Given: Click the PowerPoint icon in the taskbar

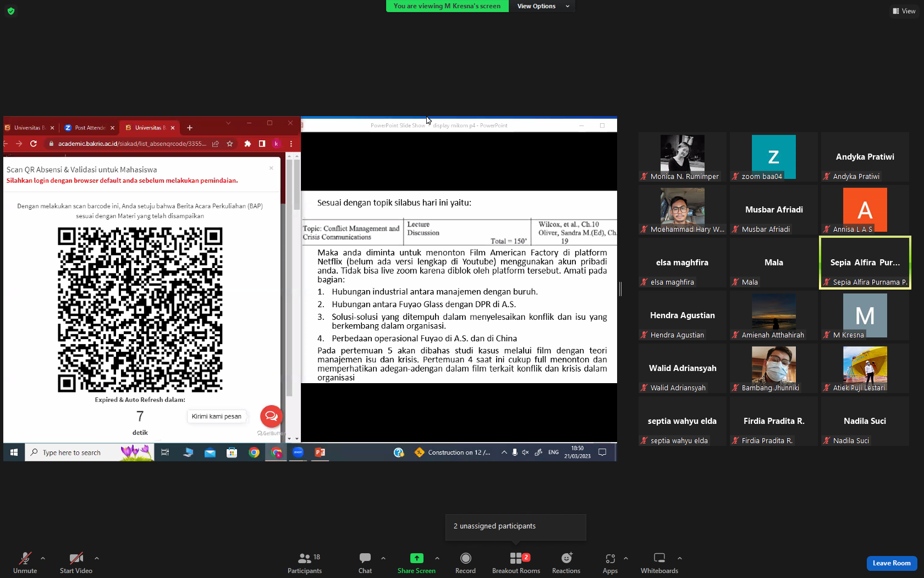Looking at the screenshot, I should point(320,452).
